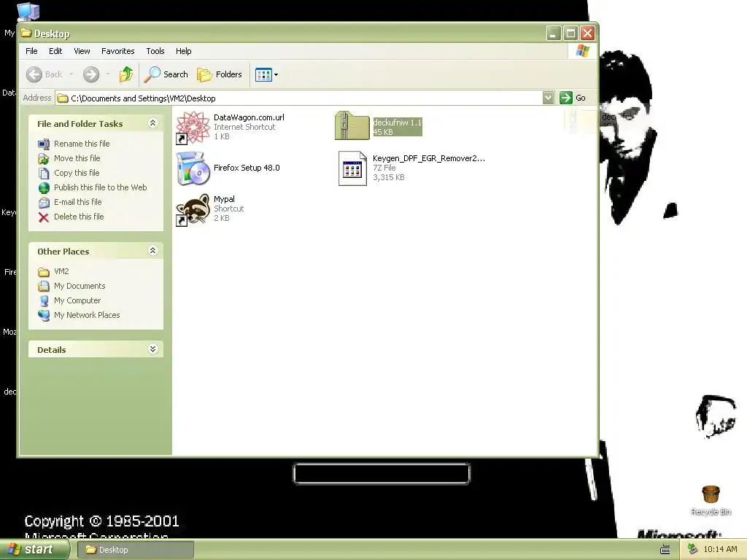Click the 10:14 AM clock
Screen dimensions: 747x560
720,549
